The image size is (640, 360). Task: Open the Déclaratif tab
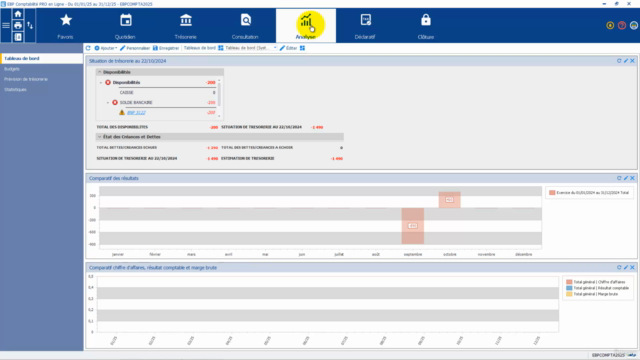click(365, 26)
